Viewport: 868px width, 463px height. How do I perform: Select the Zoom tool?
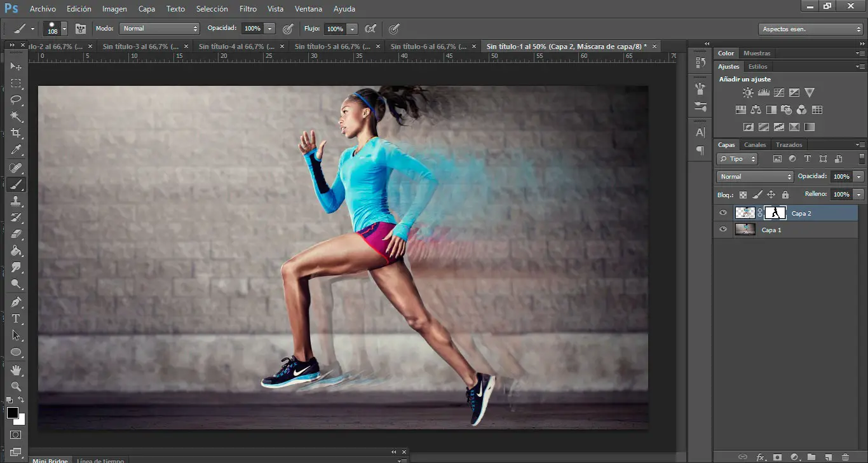click(17, 386)
